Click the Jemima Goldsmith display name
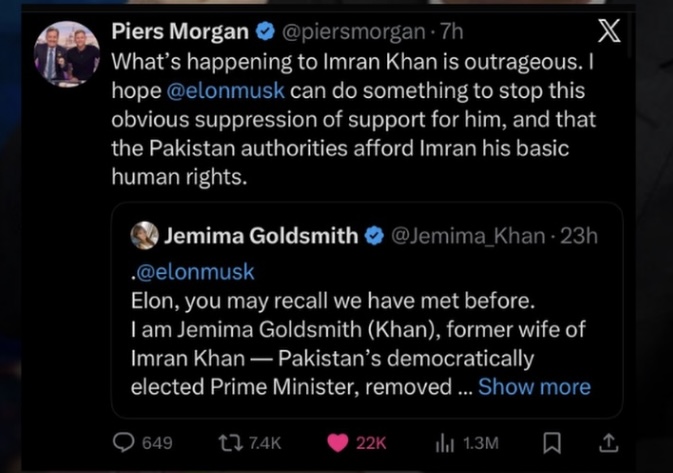 click(261, 237)
